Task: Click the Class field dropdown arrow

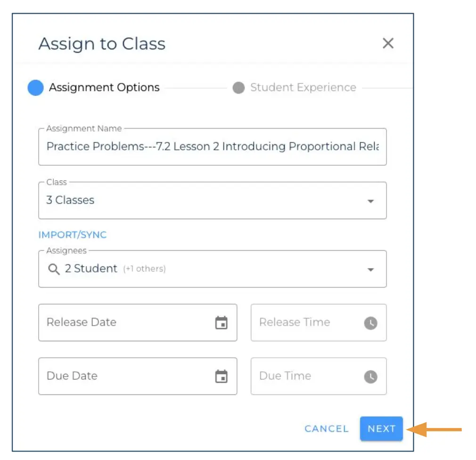Action: click(x=371, y=200)
